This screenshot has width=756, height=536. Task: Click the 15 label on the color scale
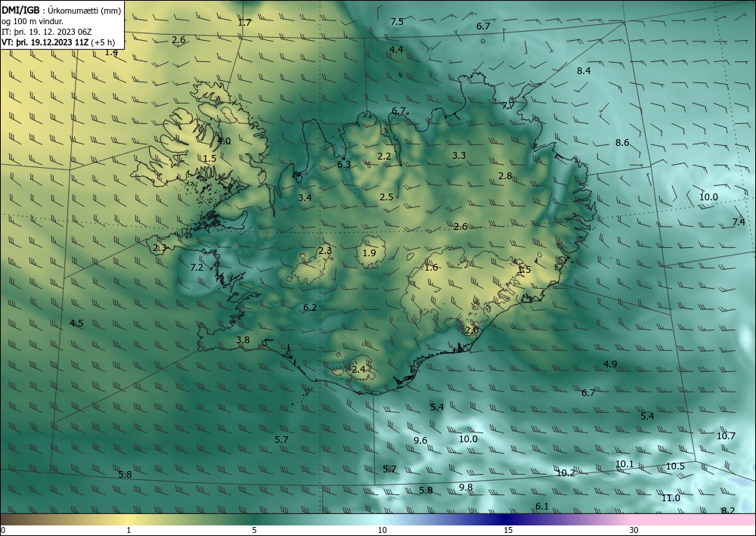pos(508,531)
